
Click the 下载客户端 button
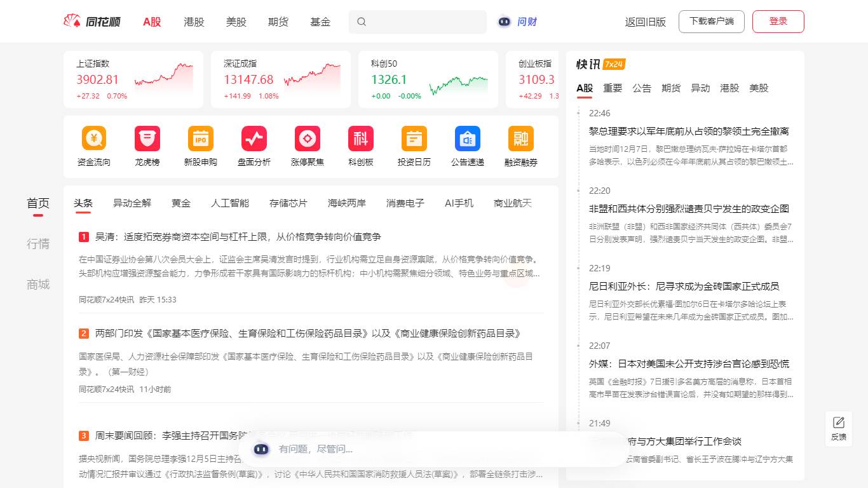click(x=711, y=22)
